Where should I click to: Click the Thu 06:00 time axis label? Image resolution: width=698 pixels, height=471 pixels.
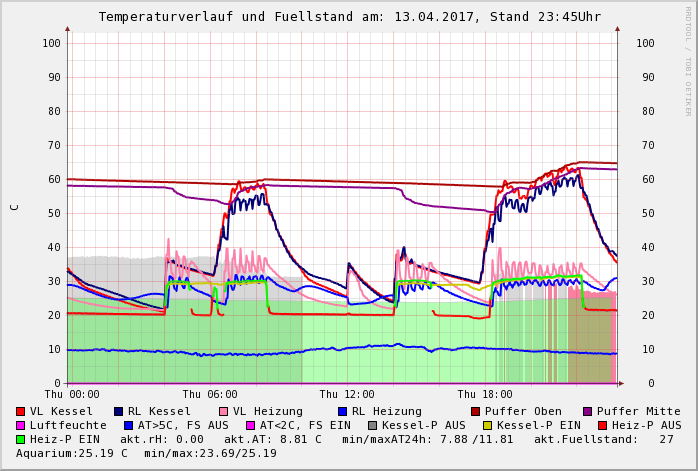pyautogui.click(x=210, y=395)
